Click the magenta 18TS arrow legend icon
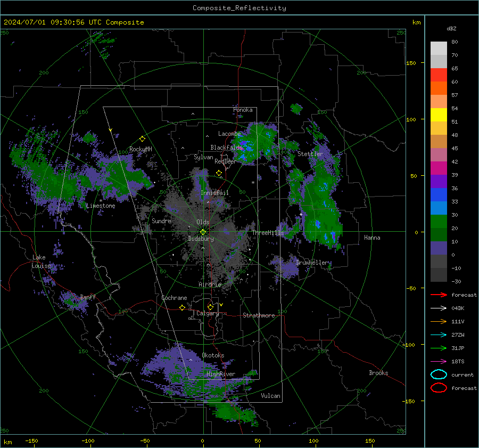 [x=439, y=362]
